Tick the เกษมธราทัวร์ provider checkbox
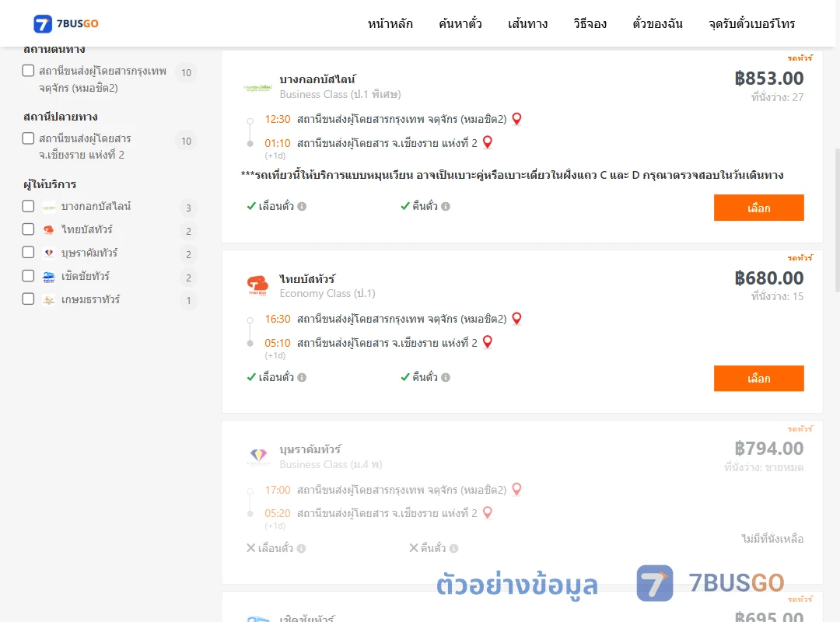The width and height of the screenshot is (840, 622). click(x=29, y=299)
